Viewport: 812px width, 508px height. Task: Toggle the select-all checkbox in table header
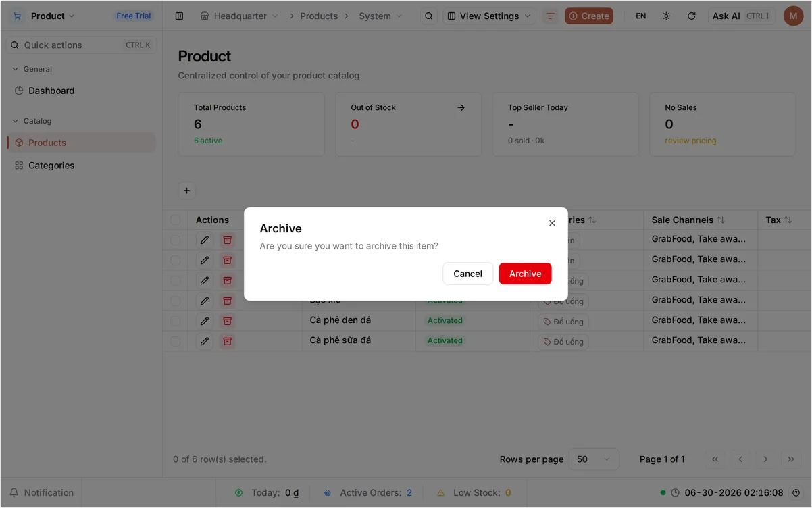click(x=176, y=220)
